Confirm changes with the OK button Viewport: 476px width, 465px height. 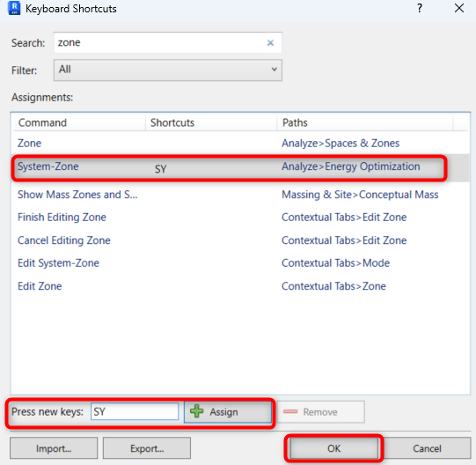point(334,448)
